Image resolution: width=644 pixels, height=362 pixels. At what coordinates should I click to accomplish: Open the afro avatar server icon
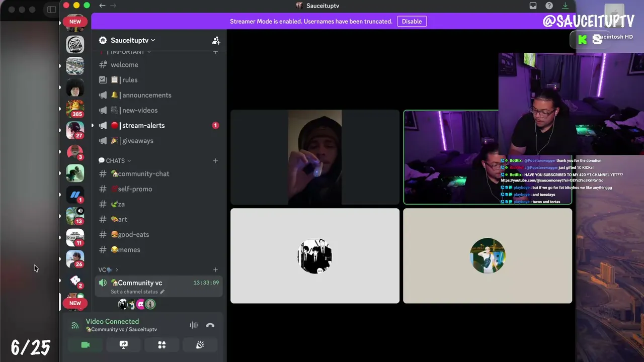(75, 87)
